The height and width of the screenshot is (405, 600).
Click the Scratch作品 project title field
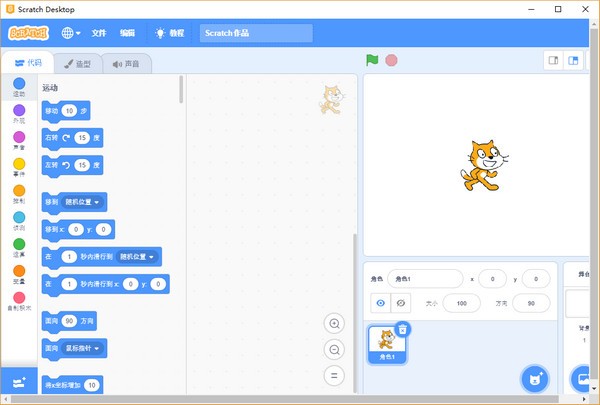click(256, 33)
